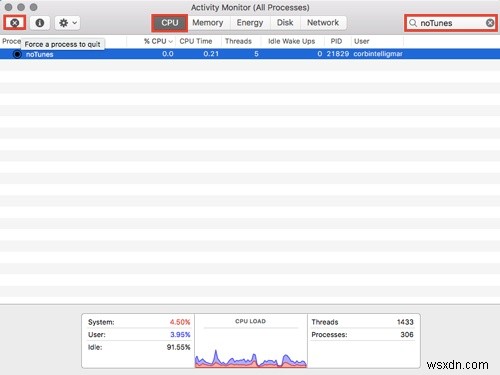Screen dimensions: 500x375
Task: Sort by the Idle Wake Ups column
Action: click(x=292, y=41)
